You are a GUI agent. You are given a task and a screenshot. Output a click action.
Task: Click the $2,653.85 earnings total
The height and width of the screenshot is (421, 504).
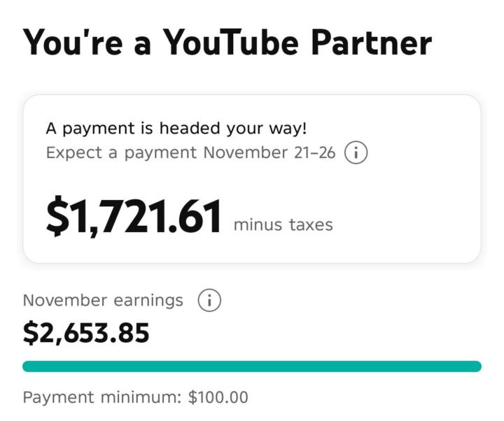tap(86, 334)
